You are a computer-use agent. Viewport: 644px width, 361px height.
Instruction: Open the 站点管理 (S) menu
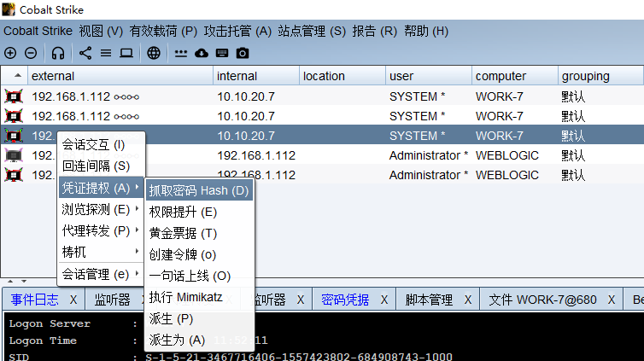pyautogui.click(x=312, y=32)
